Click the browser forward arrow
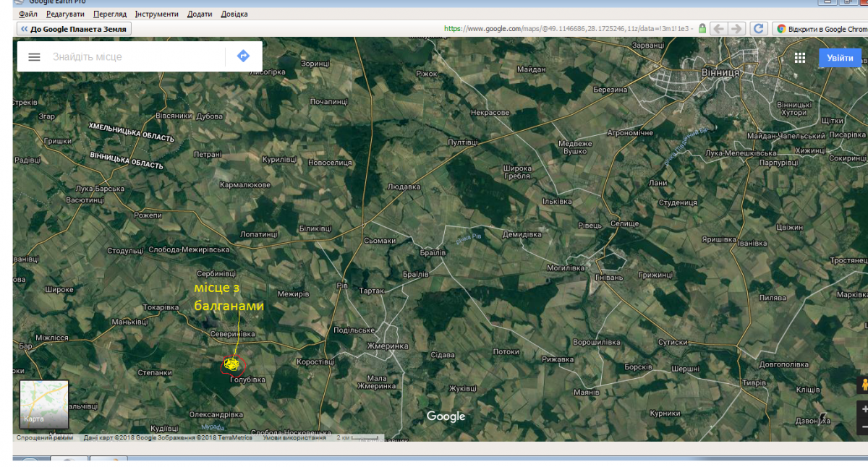Image resolution: width=868 pixels, height=467 pixels. pos(736,29)
